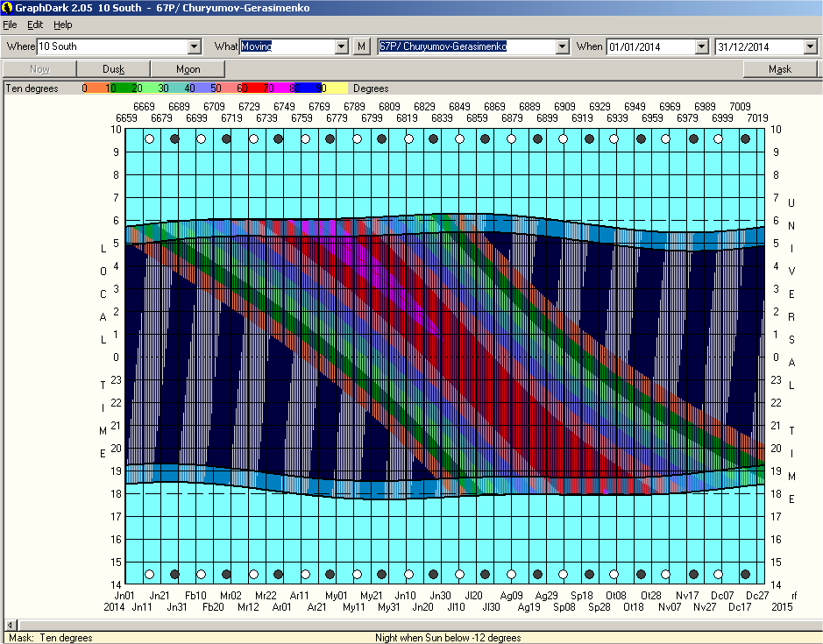Expand the What object type dropdown
Screen dimensions: 823x644
point(343,46)
